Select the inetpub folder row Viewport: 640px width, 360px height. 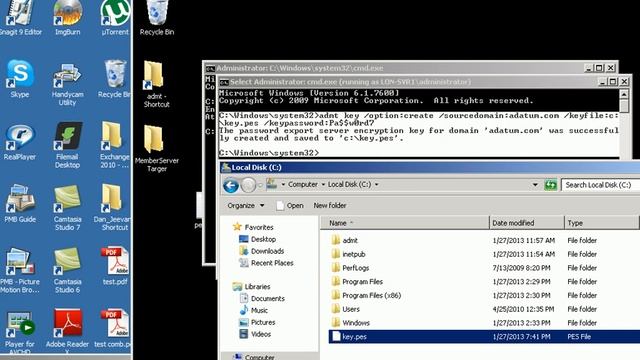point(484,254)
